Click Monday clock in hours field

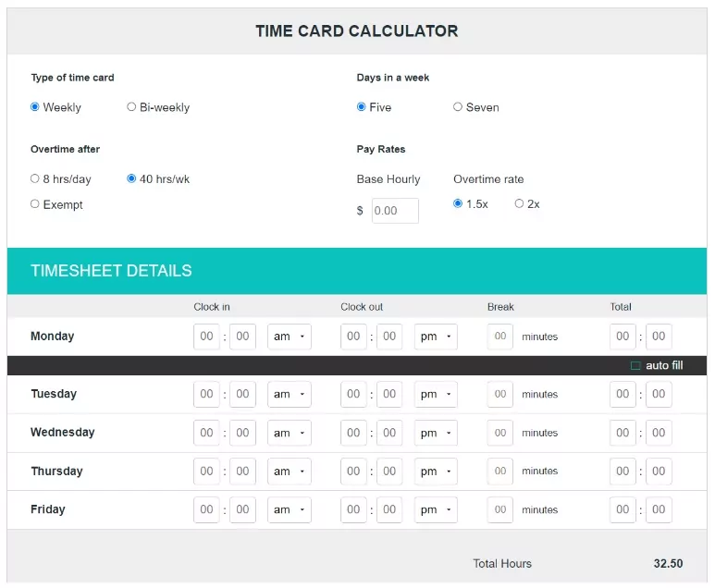pos(206,337)
